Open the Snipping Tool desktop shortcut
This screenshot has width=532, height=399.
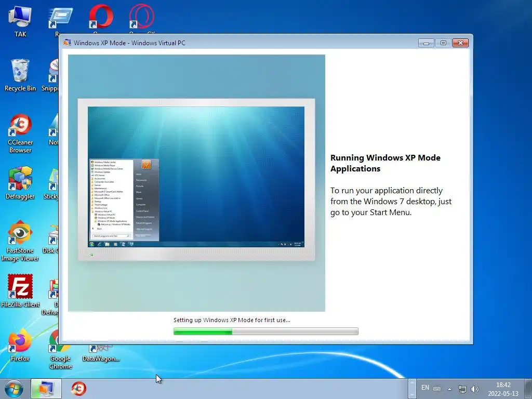(x=51, y=75)
